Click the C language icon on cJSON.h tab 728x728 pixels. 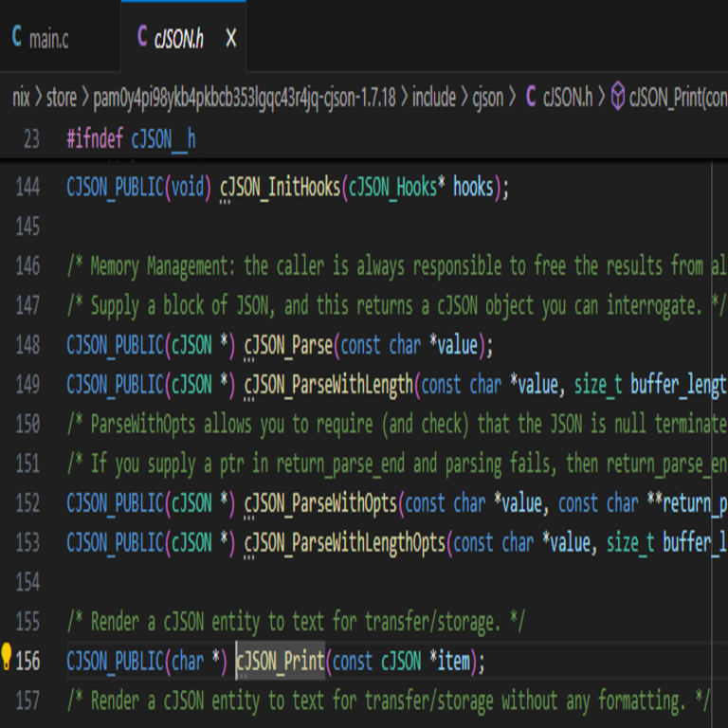point(142,38)
